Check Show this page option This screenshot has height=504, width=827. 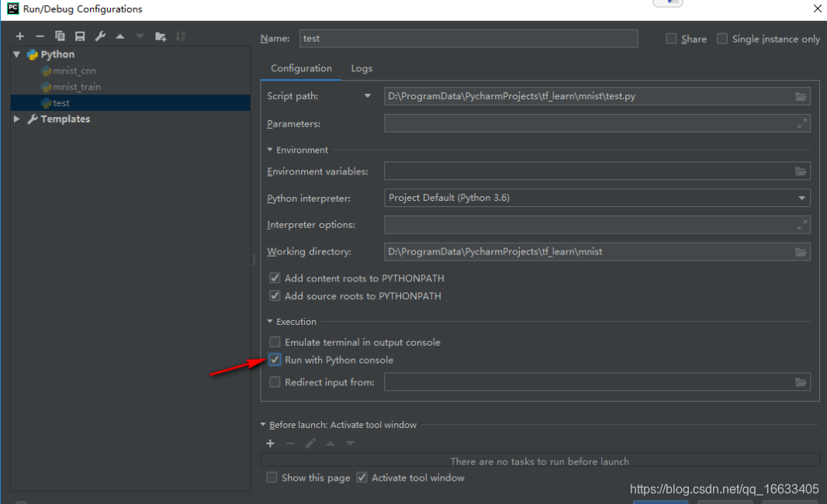[272, 478]
